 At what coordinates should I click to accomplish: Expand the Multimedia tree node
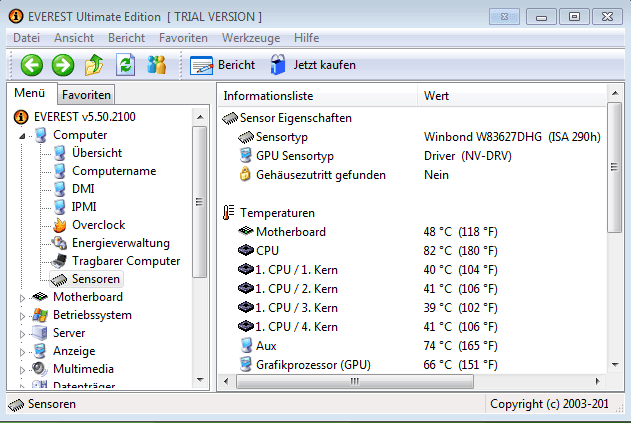22,370
